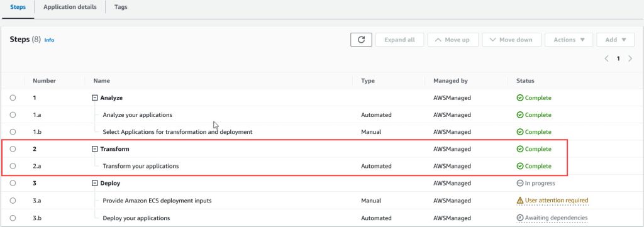Click the Number column header
644x227 pixels.
pos(45,81)
